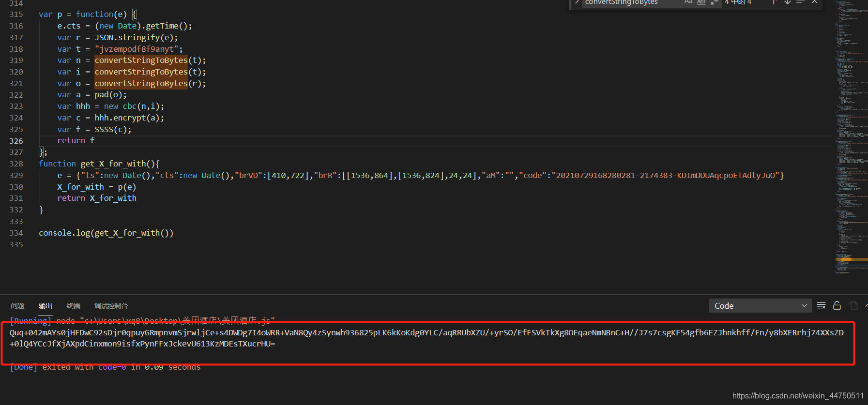The width and height of the screenshot is (868, 405).
Task: Click the string "jvzempodf8f9anyt"
Action: [x=137, y=49]
